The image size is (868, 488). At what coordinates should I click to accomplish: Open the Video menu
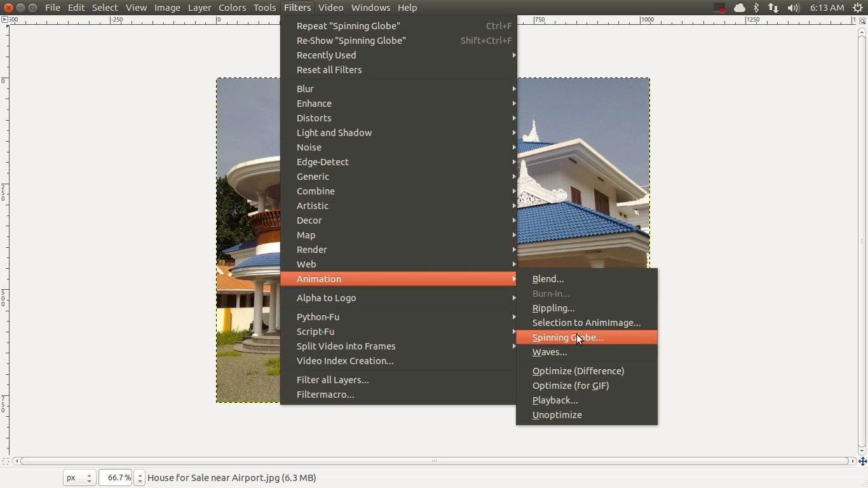click(330, 8)
